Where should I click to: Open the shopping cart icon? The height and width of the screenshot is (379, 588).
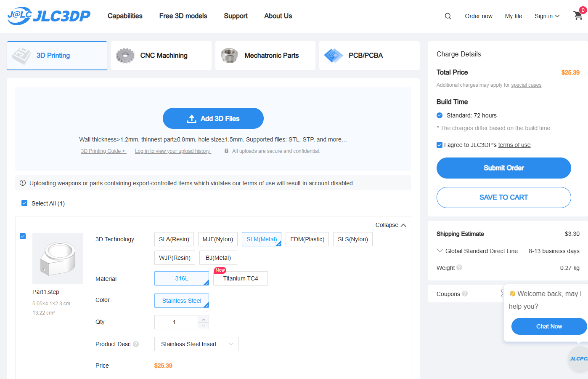[x=578, y=16]
